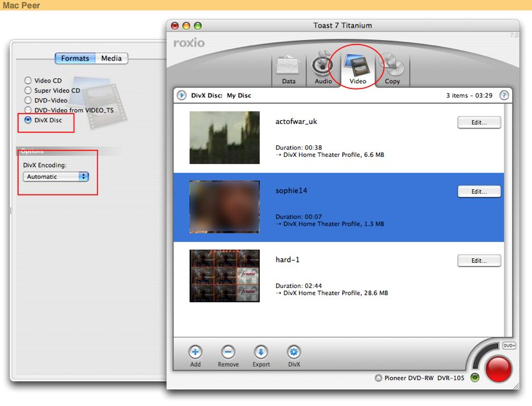
Task: Zoom the Toast window with green button
Action: point(198,26)
